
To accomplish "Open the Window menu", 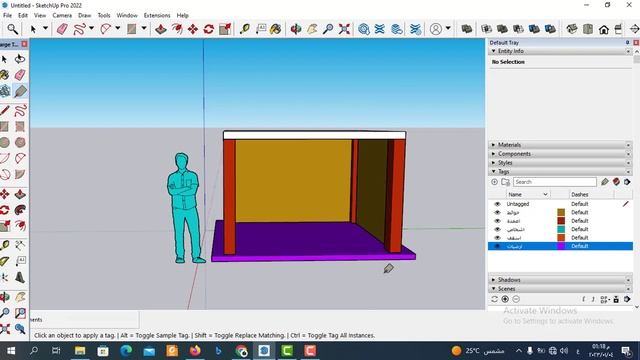I will point(127,15).
